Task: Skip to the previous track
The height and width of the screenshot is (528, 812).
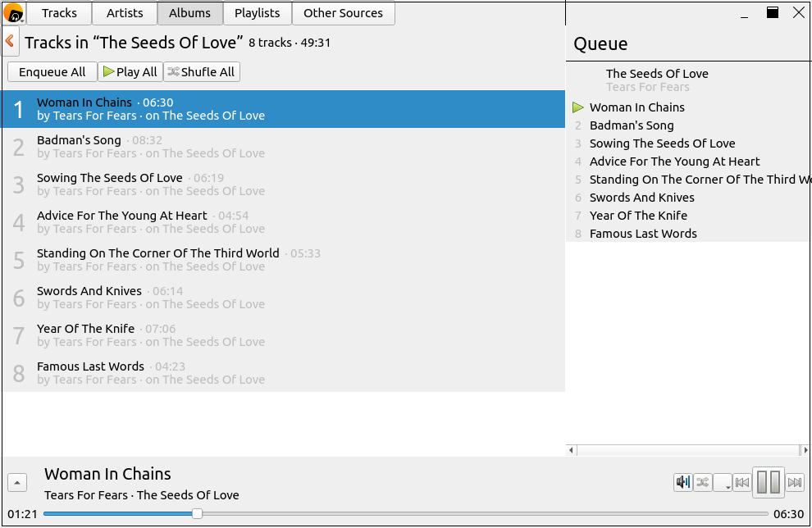Action: click(x=742, y=482)
